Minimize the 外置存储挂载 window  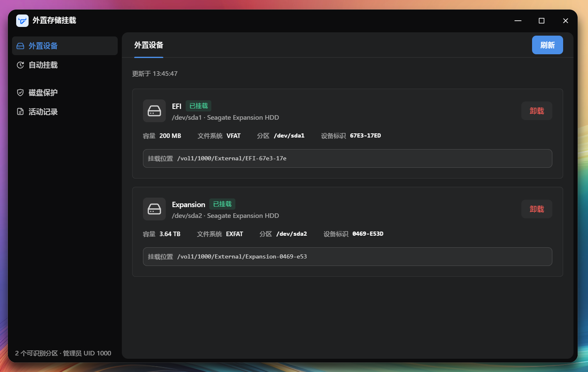518,21
